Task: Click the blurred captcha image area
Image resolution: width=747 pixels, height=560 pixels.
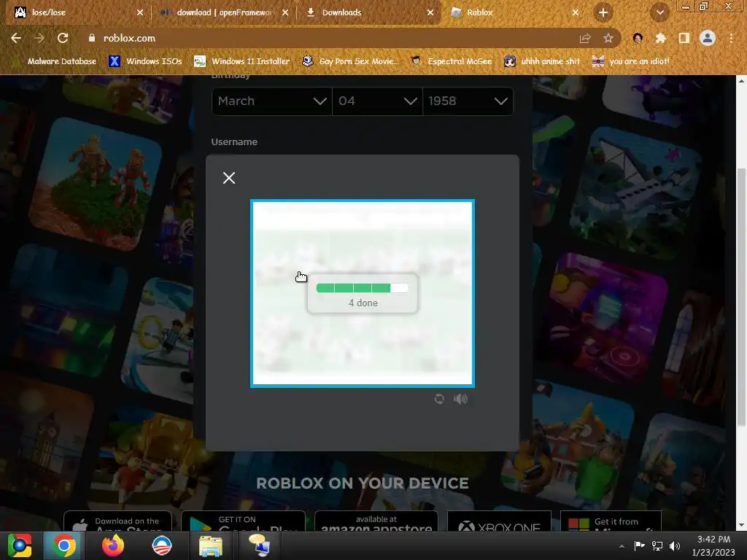Action: pos(362,293)
